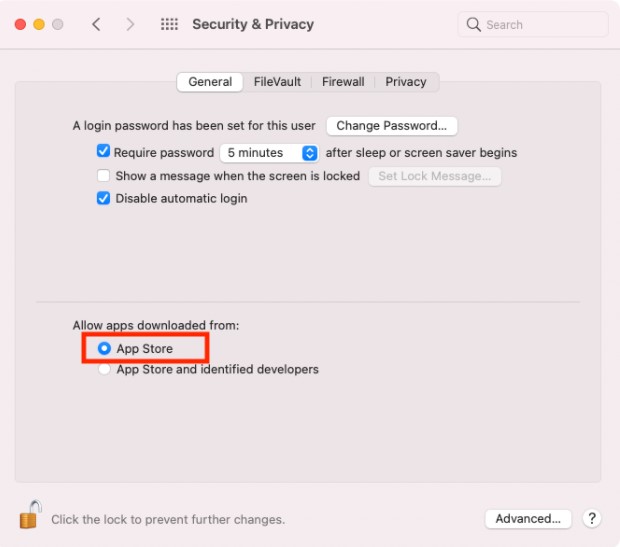Focus the Search input field
This screenshot has width=620, height=547.
pyautogui.click(x=533, y=25)
